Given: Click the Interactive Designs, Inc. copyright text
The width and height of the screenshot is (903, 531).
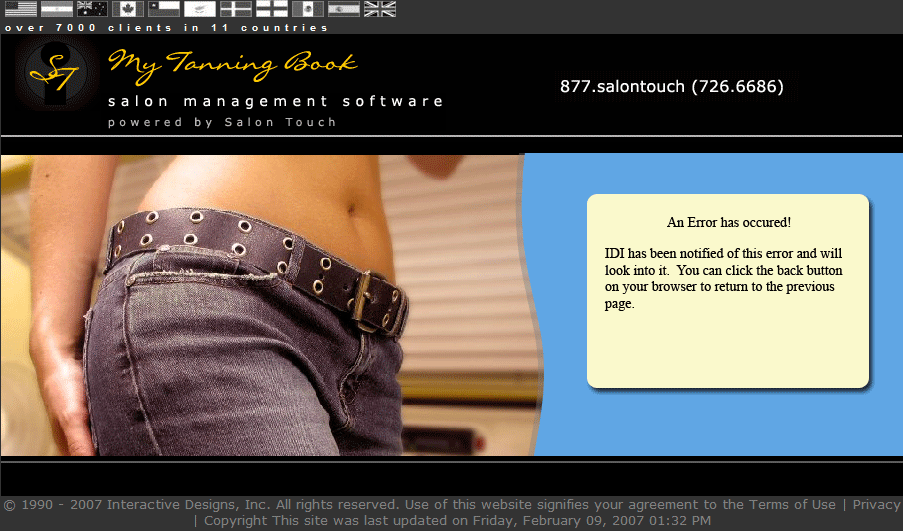Looking at the screenshot, I should pyautogui.click(x=200, y=505).
